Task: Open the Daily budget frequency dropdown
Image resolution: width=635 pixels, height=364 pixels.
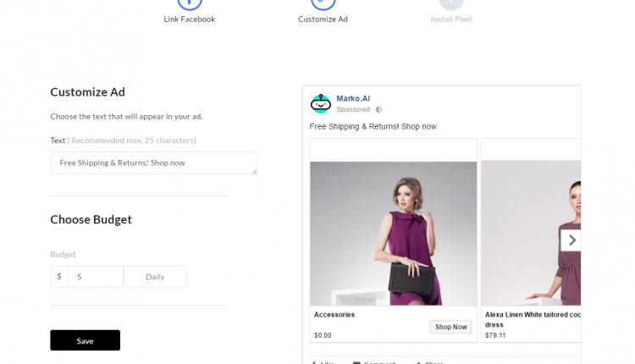Action: (155, 277)
